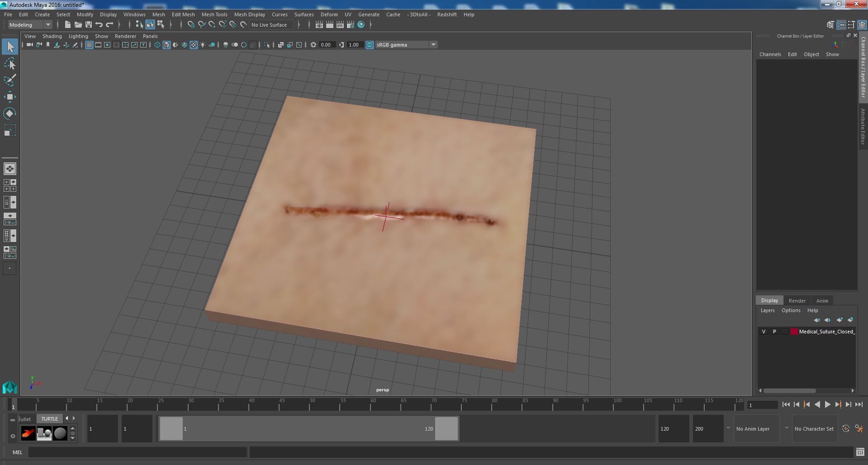Activate the Lasso Select tool
The height and width of the screenshot is (465, 868).
[10, 64]
